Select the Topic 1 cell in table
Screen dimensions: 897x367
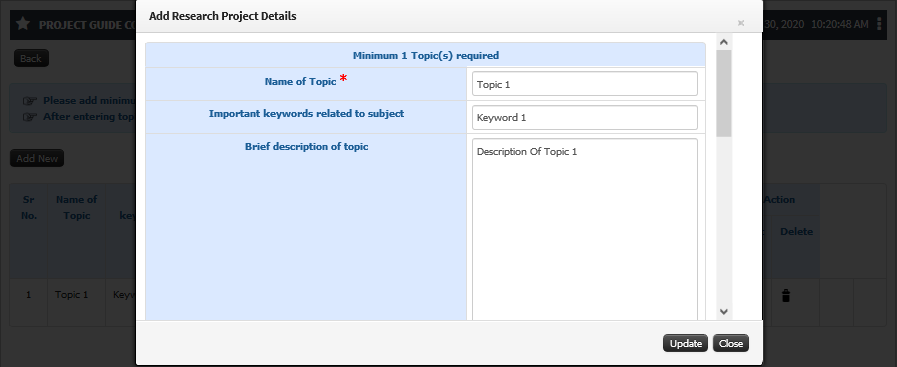pos(72,296)
